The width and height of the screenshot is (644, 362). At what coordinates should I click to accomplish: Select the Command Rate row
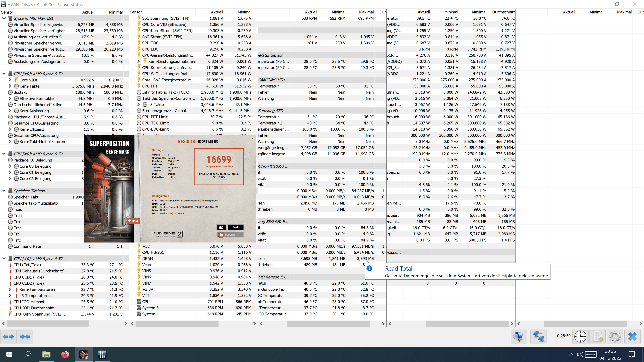click(65, 246)
